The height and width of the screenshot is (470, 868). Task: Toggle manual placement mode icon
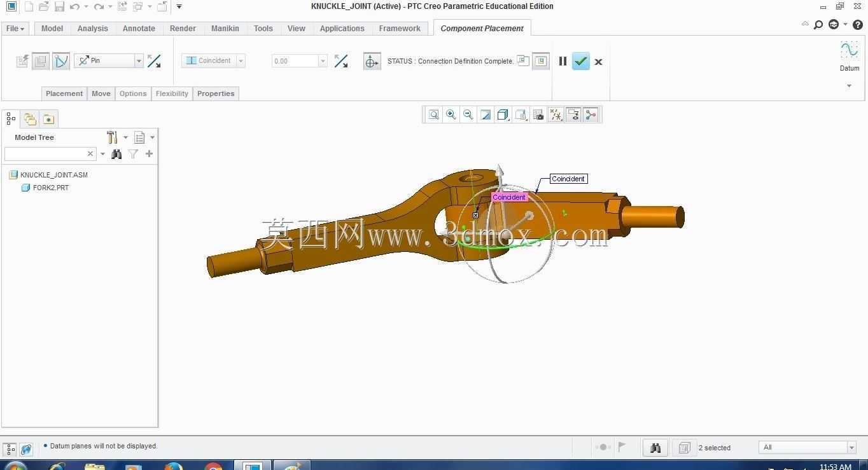click(41, 61)
